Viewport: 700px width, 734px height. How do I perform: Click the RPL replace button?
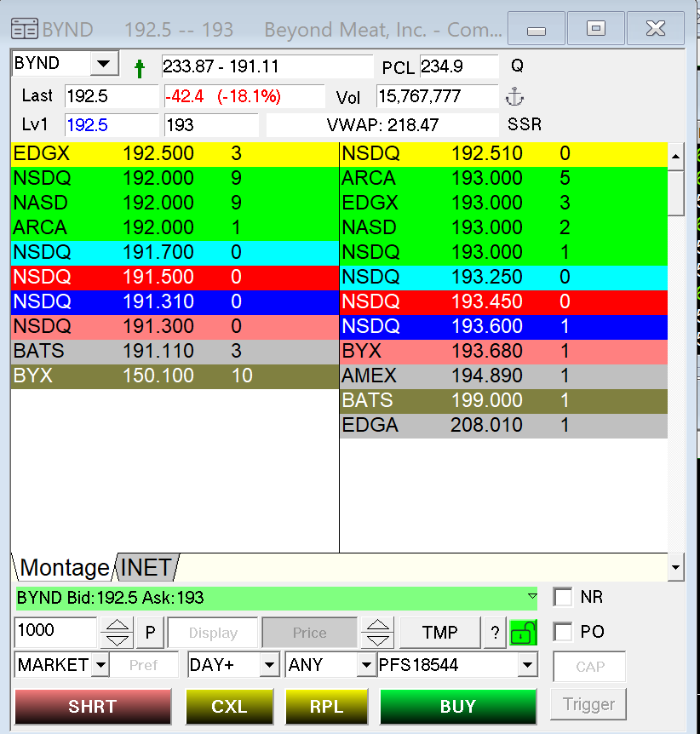pyautogui.click(x=327, y=707)
